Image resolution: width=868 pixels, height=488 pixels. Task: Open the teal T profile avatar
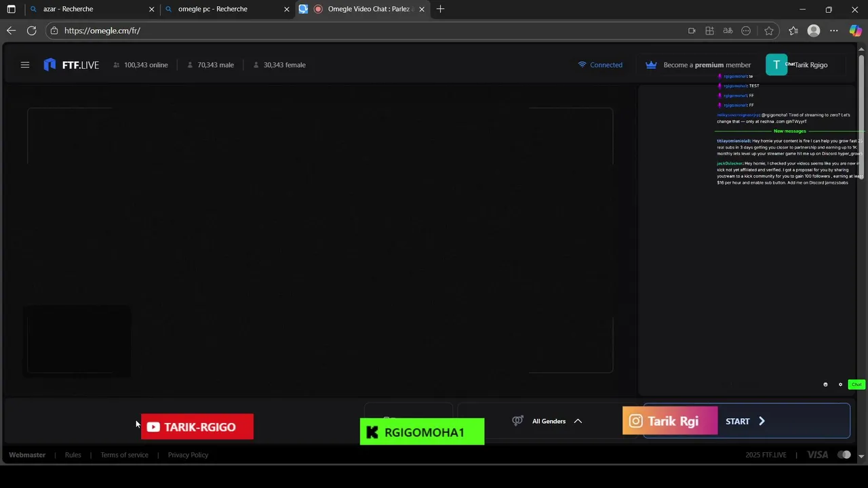[x=776, y=65]
